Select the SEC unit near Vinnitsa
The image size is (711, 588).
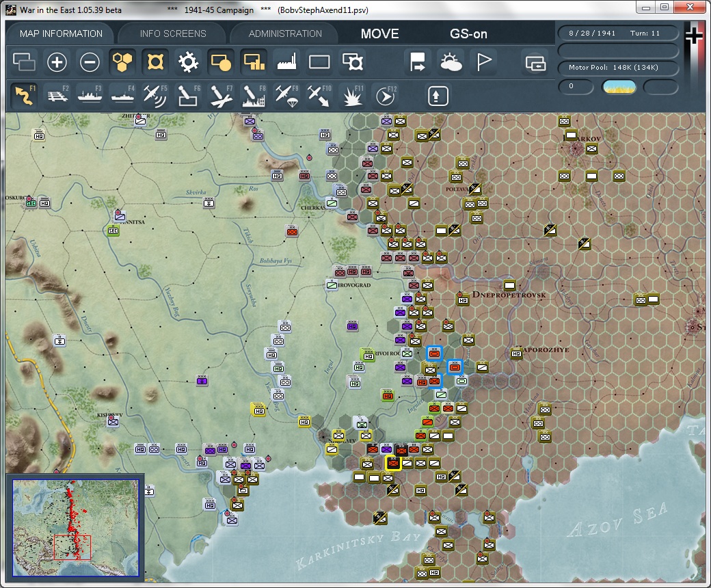(113, 230)
